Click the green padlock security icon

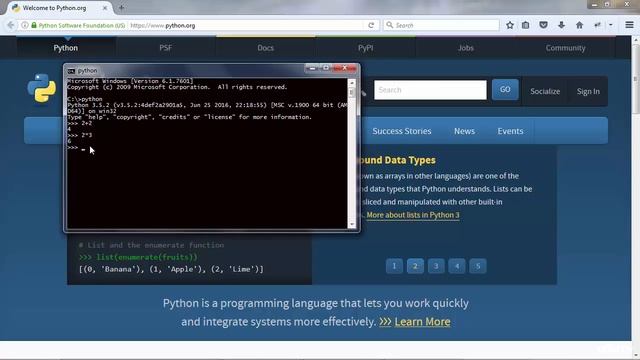(x=34, y=25)
